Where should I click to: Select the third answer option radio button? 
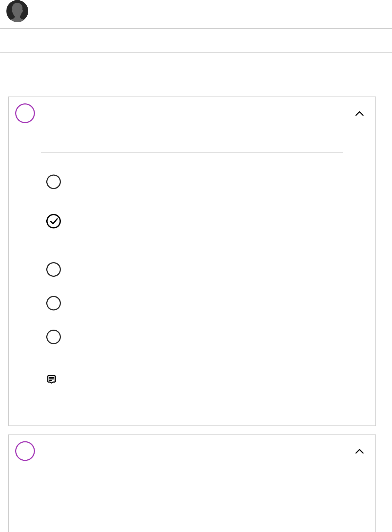[x=54, y=269]
